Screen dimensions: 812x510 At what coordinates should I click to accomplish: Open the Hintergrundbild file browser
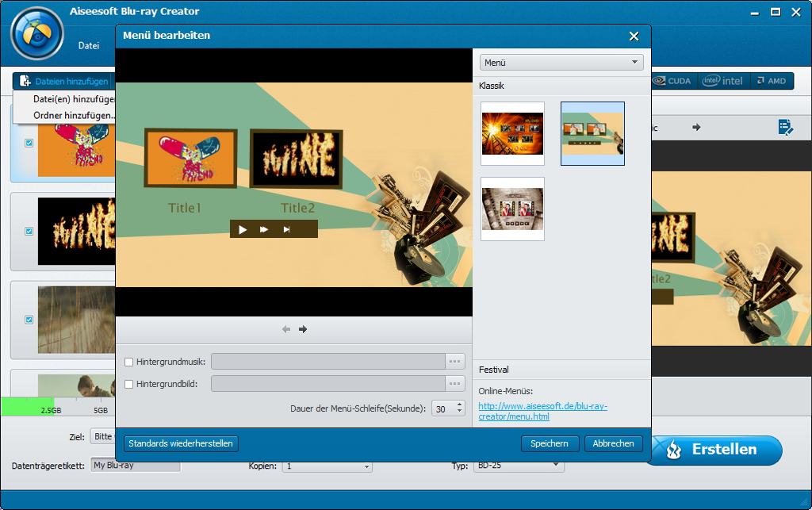click(x=454, y=383)
